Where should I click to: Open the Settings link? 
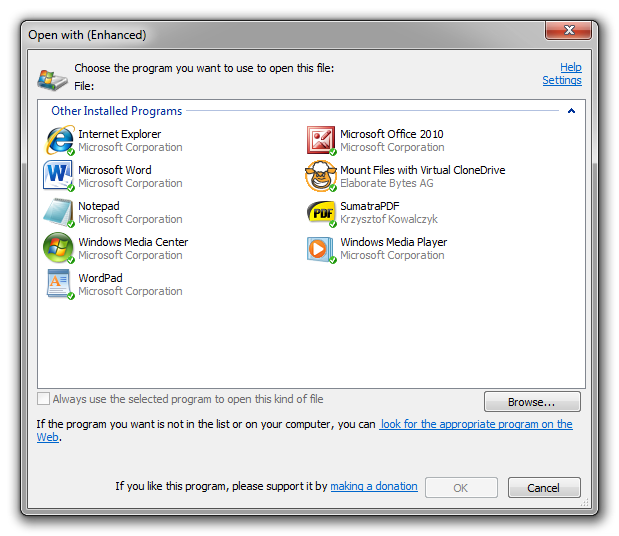[x=562, y=80]
